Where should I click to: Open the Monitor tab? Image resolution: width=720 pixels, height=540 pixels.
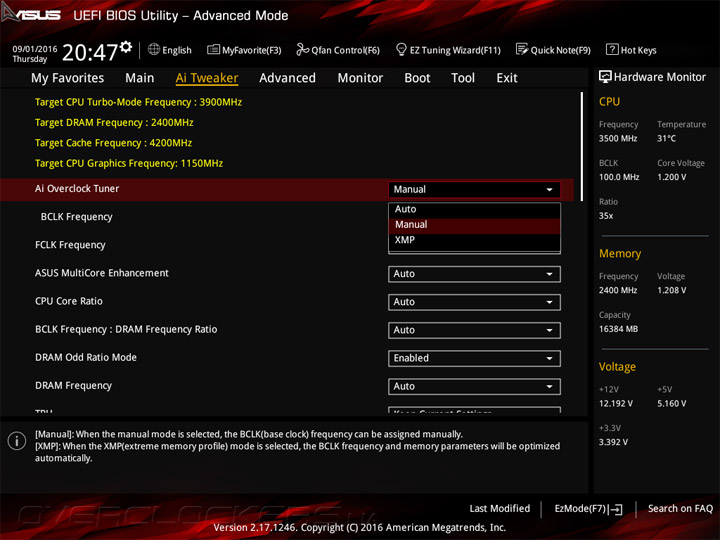pos(360,78)
